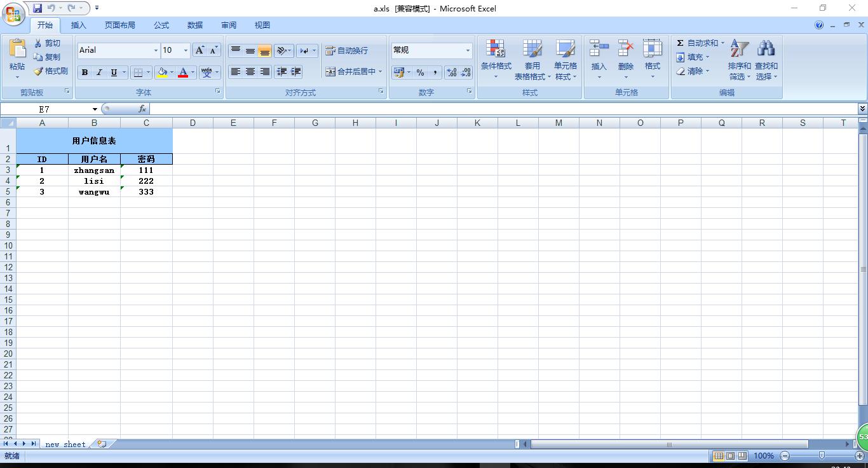Image resolution: width=868 pixels, height=468 pixels.
Task: Click the 剪切 (Cut) scissors icon
Action: point(36,42)
